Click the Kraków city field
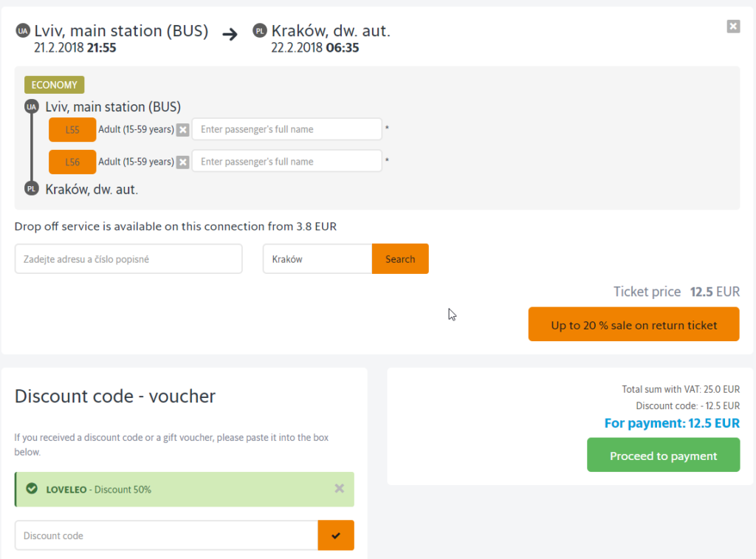The image size is (756, 559). coord(317,259)
